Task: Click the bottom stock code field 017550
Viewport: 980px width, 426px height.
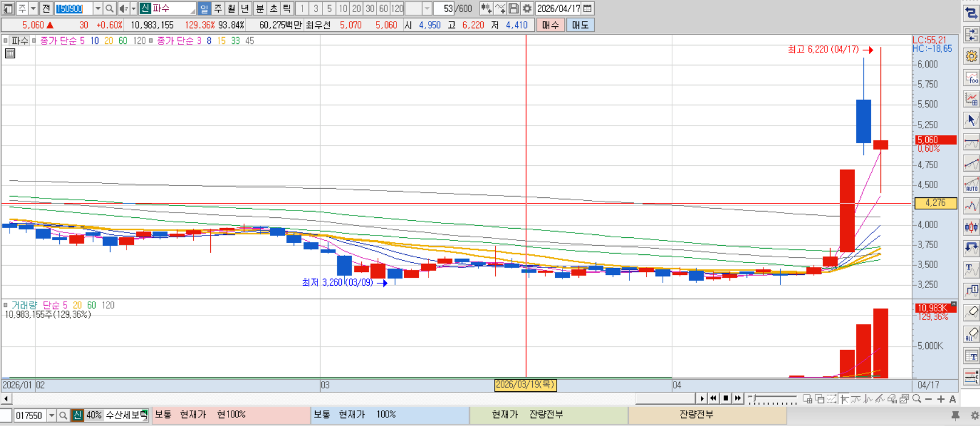Action: click(30, 416)
